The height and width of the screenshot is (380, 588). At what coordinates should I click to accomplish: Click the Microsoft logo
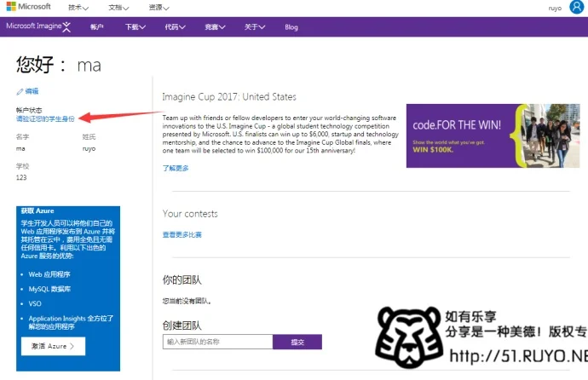pos(28,6)
